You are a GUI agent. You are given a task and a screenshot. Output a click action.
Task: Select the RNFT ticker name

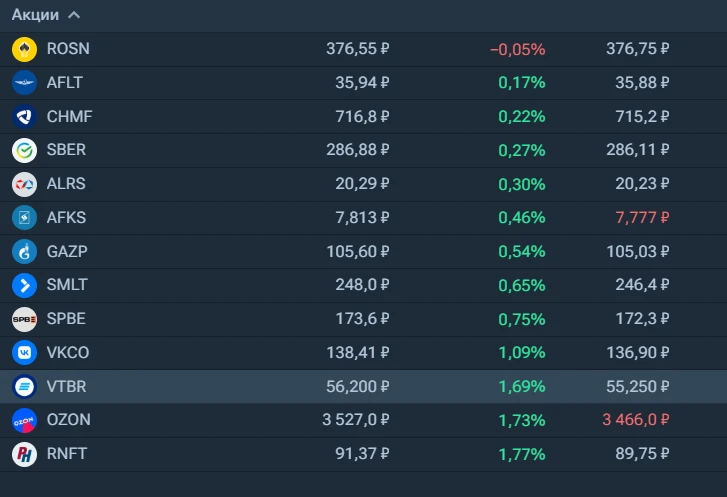coord(67,453)
